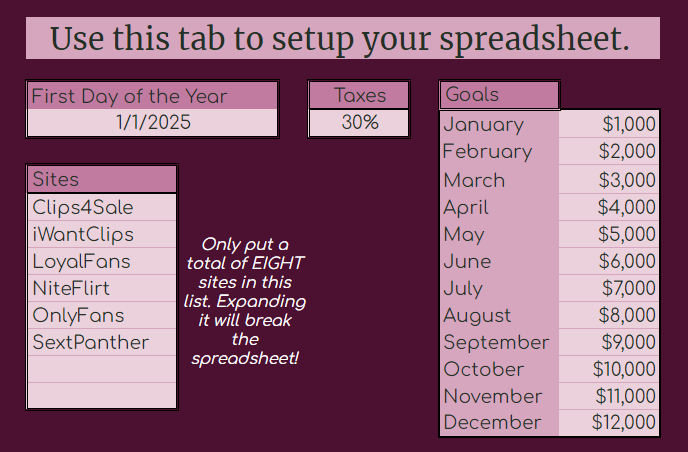This screenshot has width=688, height=452.
Task: Select the December goal value $12,000
Action: click(609, 422)
